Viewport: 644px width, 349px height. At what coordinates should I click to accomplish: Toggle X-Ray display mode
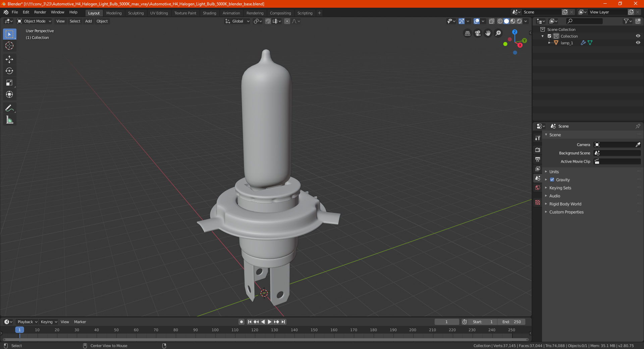[x=492, y=21]
